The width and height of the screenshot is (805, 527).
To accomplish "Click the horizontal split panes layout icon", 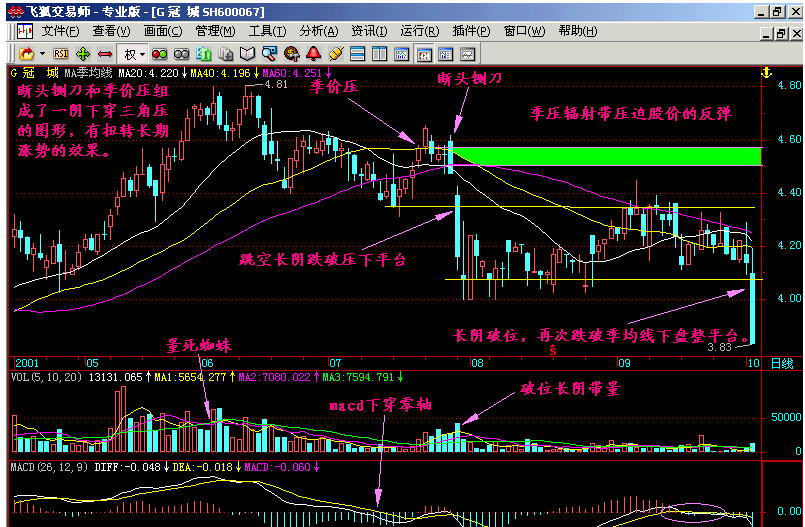I will [357, 54].
